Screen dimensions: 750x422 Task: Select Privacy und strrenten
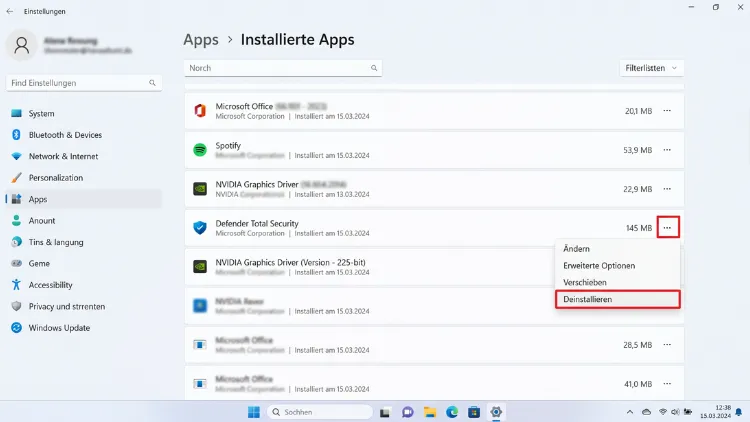point(84,306)
